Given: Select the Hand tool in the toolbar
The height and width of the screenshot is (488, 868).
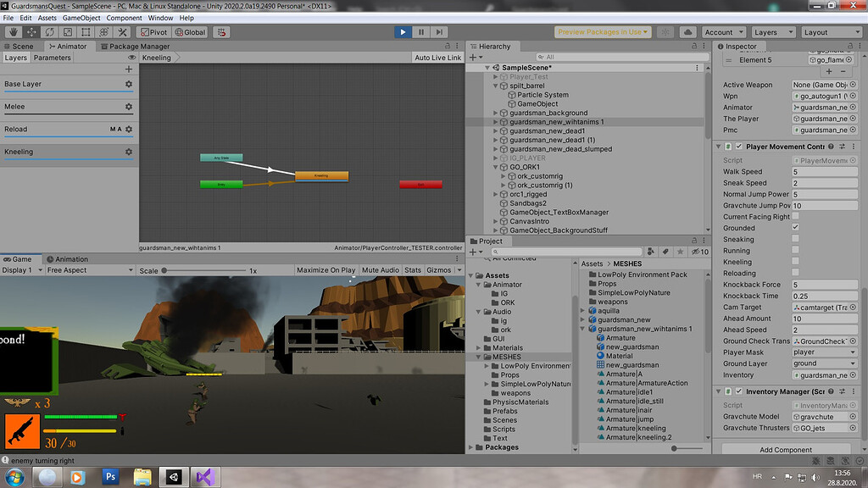Looking at the screenshot, I should [14, 32].
